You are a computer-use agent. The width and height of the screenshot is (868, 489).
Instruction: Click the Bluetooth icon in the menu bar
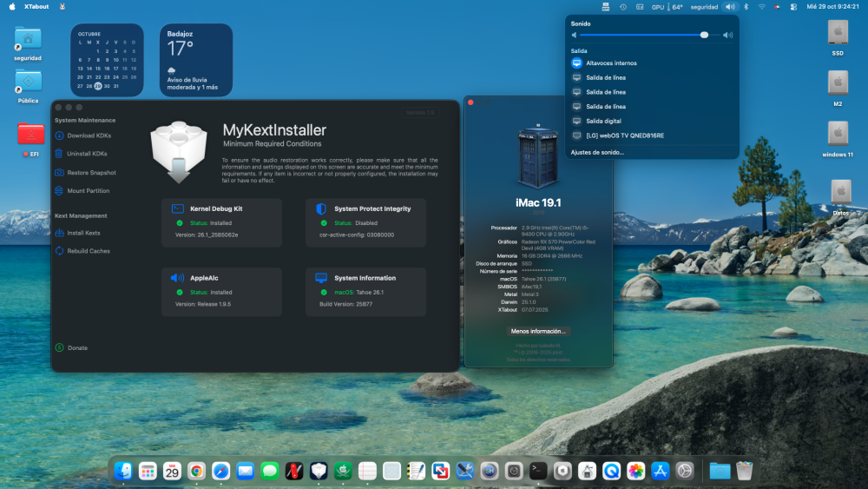(746, 7)
